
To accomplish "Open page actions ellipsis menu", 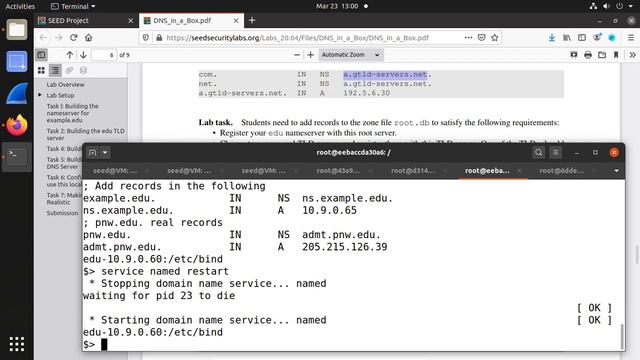I will (x=468, y=38).
